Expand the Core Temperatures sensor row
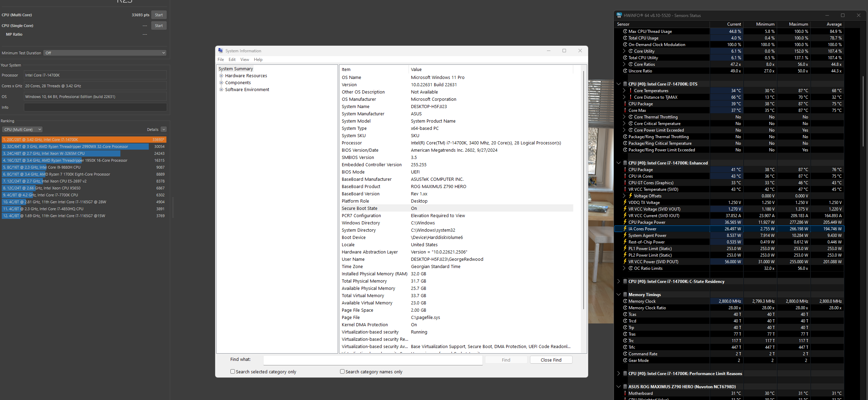The height and width of the screenshot is (400, 868). pyautogui.click(x=624, y=90)
